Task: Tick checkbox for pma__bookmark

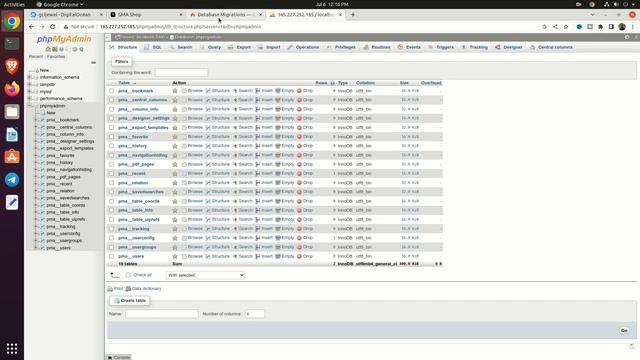Action: point(111,91)
